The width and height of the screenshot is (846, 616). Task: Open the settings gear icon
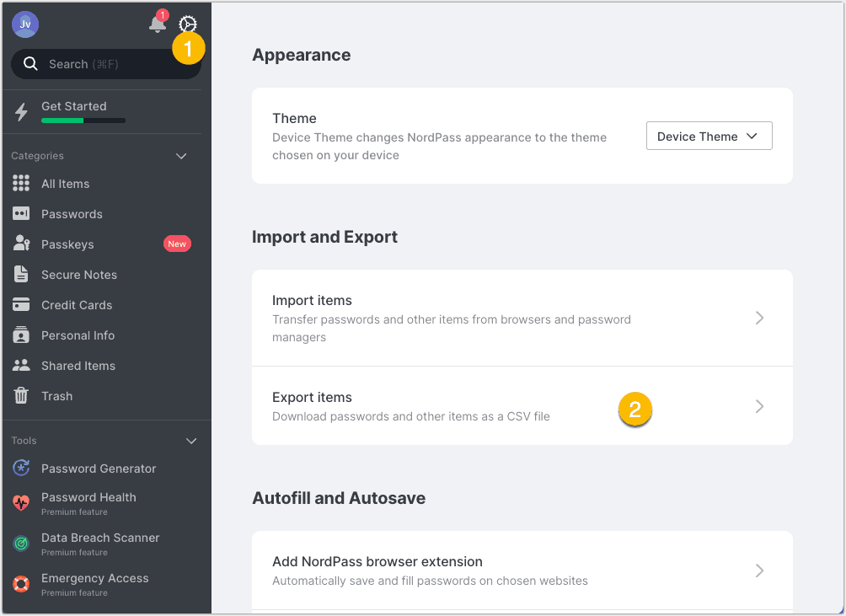click(x=188, y=24)
